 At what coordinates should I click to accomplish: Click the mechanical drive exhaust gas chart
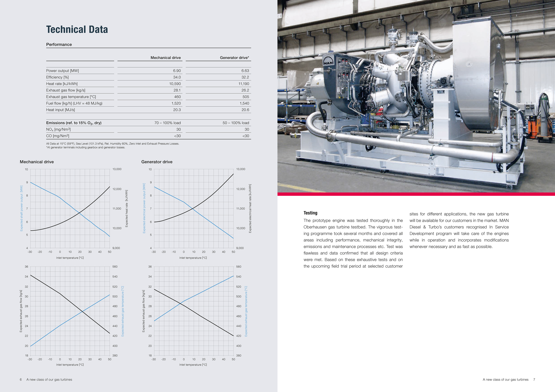[70, 311]
